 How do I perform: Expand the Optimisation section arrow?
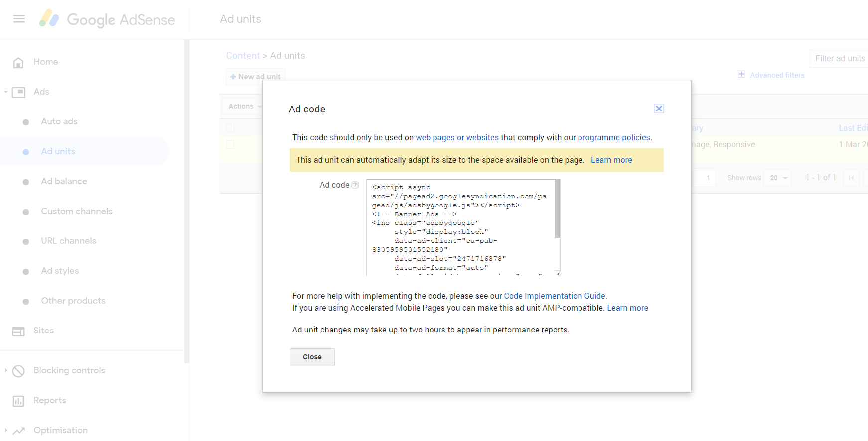coord(6,430)
